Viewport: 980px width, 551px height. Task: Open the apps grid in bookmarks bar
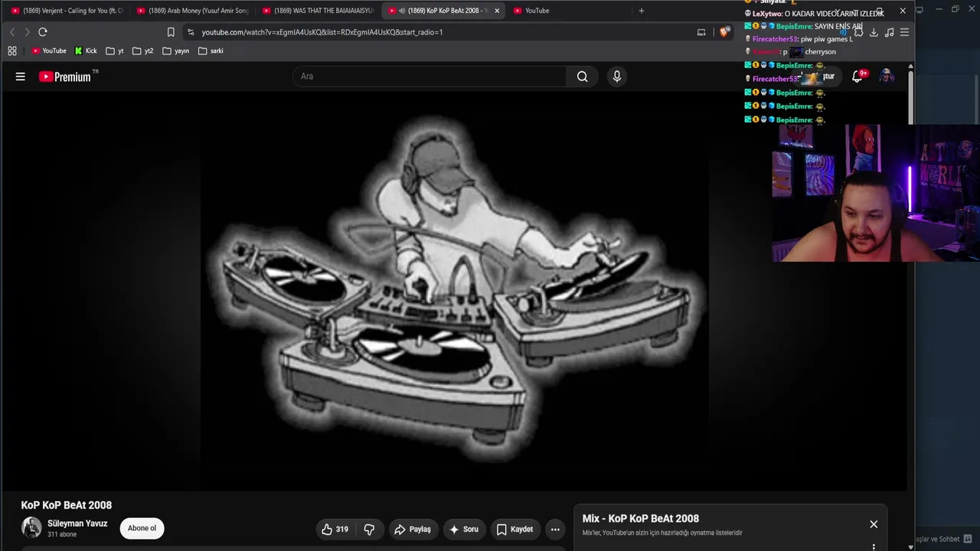(x=12, y=51)
